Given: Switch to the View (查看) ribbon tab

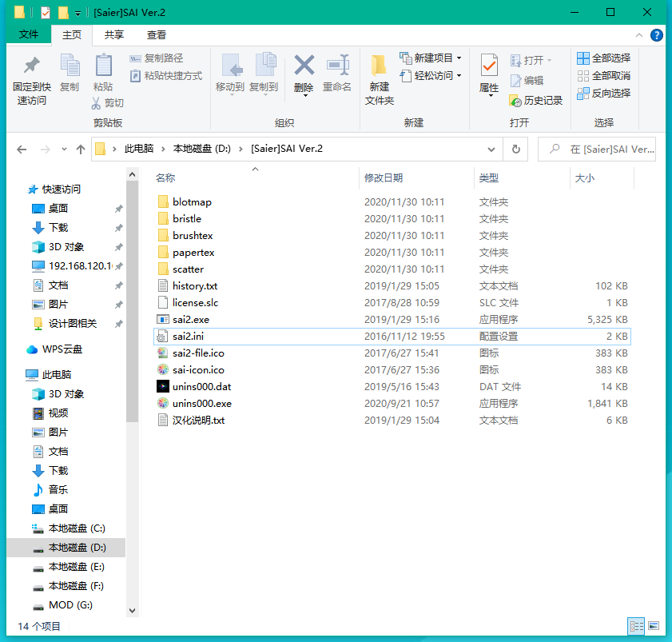Looking at the screenshot, I should click(157, 34).
